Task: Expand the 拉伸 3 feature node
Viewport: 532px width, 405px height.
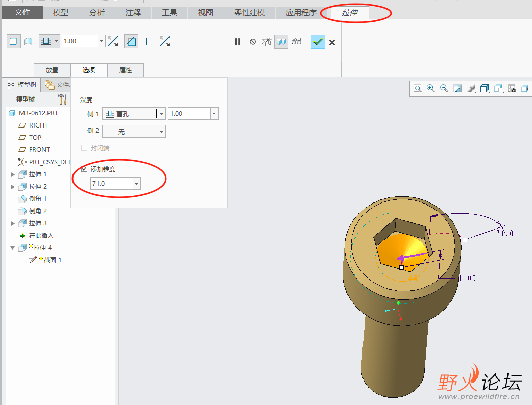Action: tap(13, 223)
